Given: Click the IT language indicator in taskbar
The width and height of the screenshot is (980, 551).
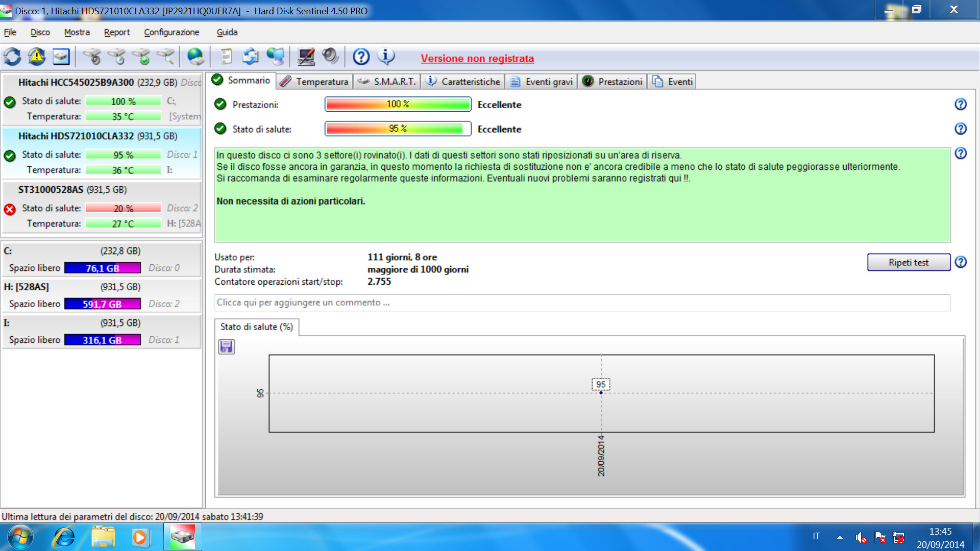Looking at the screenshot, I should 816,536.
